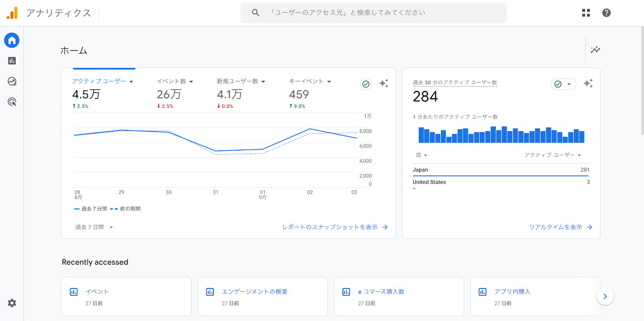Open エンゲージメントの概要 report link
The image size is (644, 321).
point(255,292)
